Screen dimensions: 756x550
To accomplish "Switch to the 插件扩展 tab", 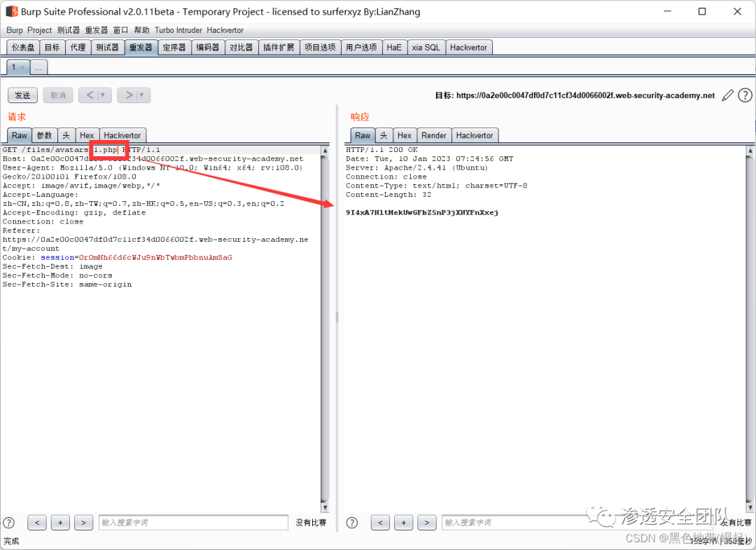I will pyautogui.click(x=279, y=47).
